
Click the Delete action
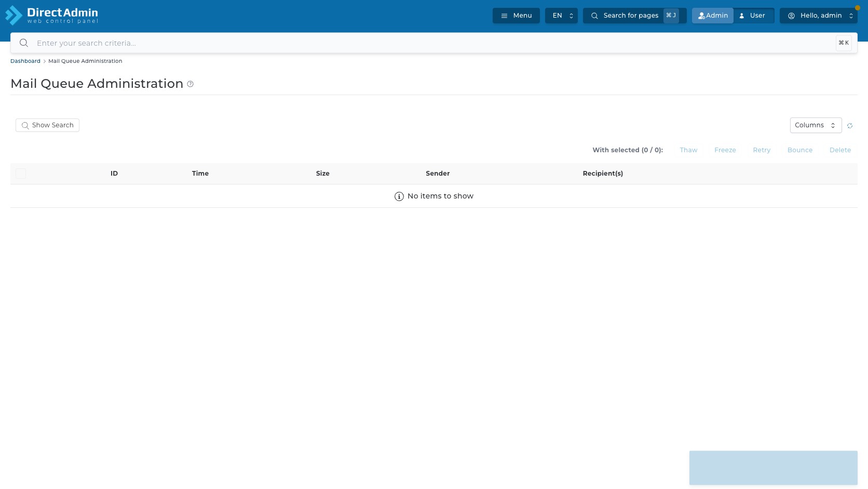pos(840,150)
